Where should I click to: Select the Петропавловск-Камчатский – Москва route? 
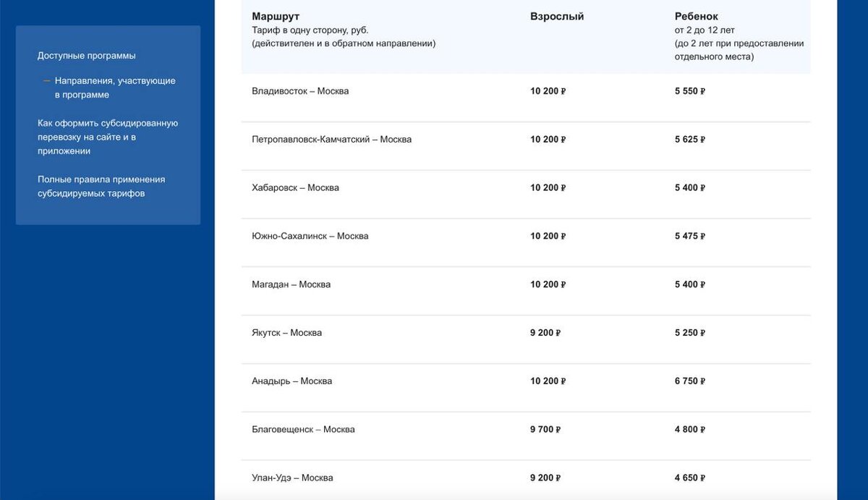pyautogui.click(x=331, y=139)
